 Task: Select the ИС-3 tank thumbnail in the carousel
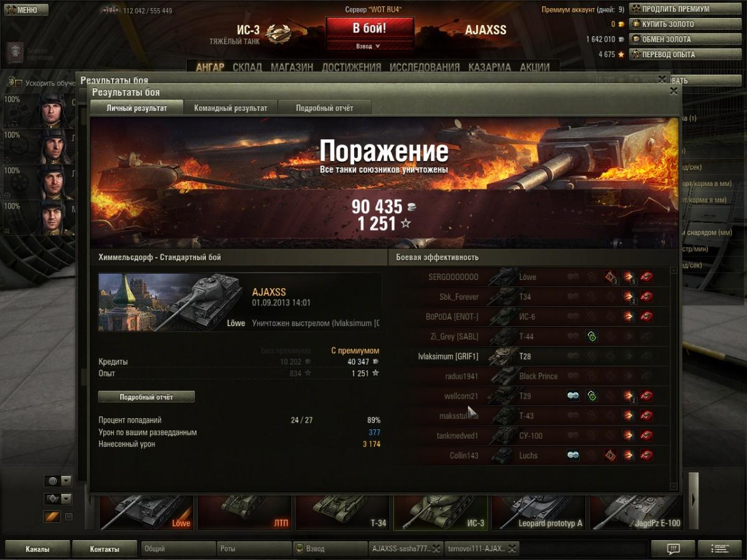[x=441, y=512]
